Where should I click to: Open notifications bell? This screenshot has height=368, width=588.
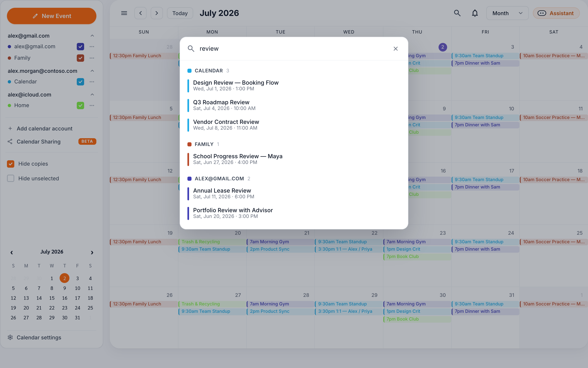tap(475, 13)
